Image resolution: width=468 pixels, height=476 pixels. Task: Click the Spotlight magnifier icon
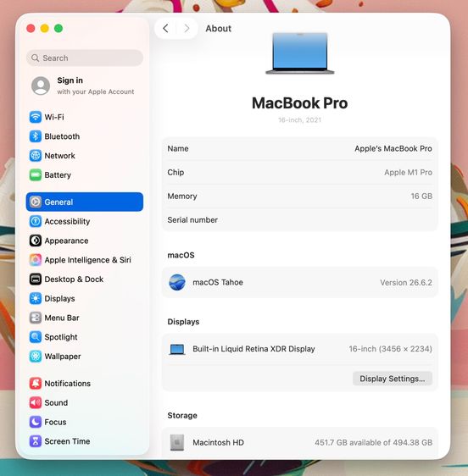click(x=36, y=337)
